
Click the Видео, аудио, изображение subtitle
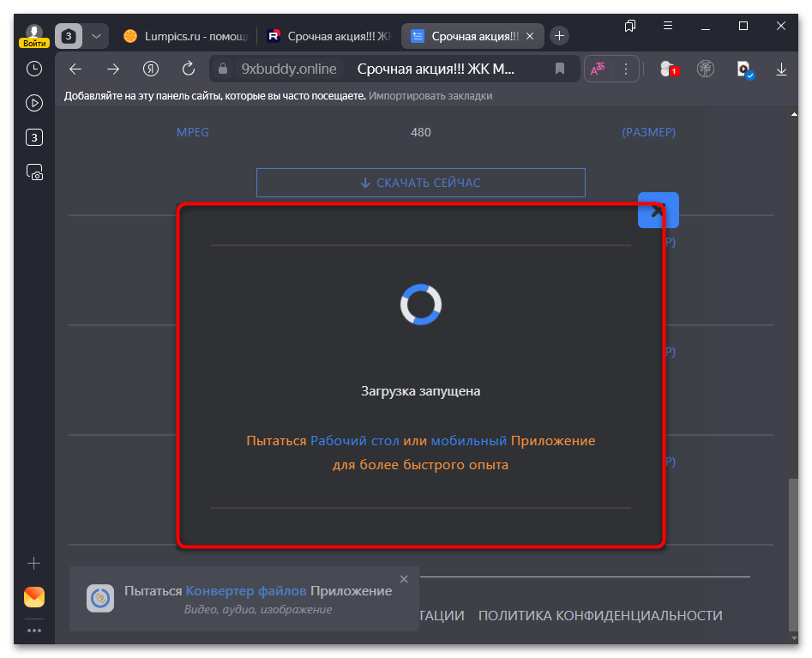click(258, 610)
